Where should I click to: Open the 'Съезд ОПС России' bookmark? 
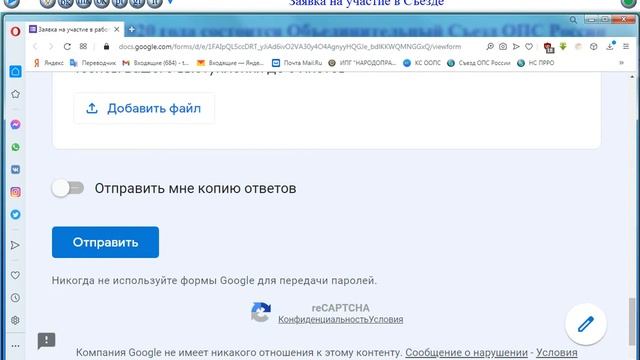(x=479, y=63)
